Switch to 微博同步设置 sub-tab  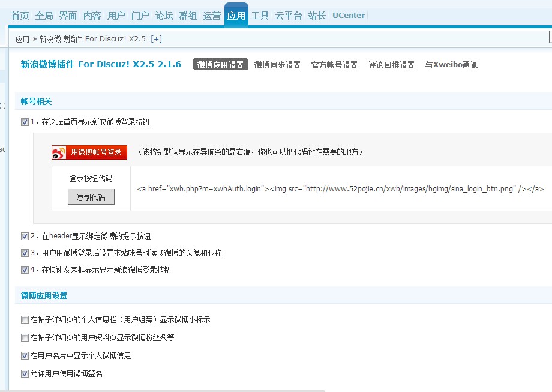point(277,65)
